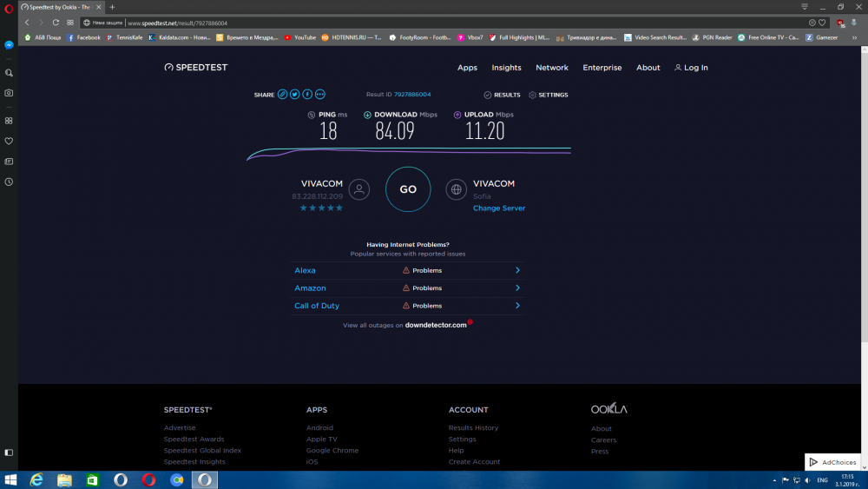
Task: Open a new browser tab
Action: point(112,7)
